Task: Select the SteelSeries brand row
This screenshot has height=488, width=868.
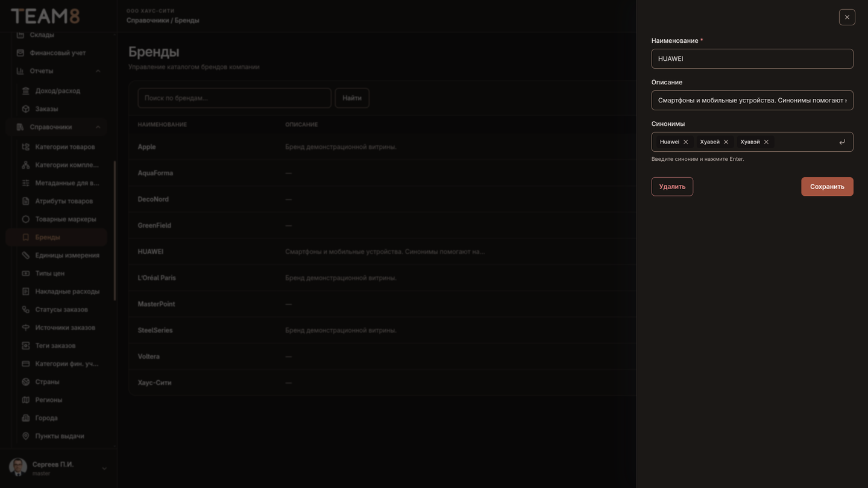Action: 382,330
